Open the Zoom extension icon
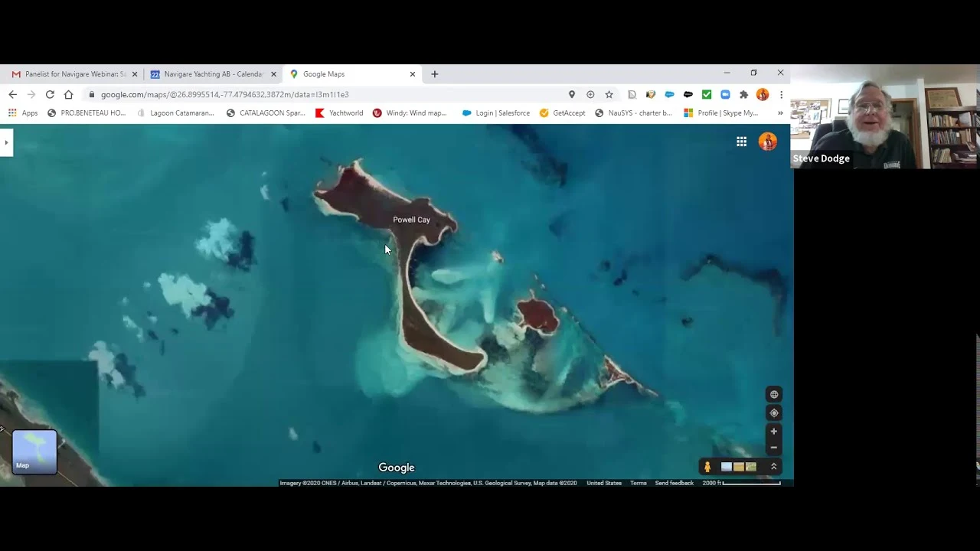Image resolution: width=980 pixels, height=551 pixels. [725, 94]
